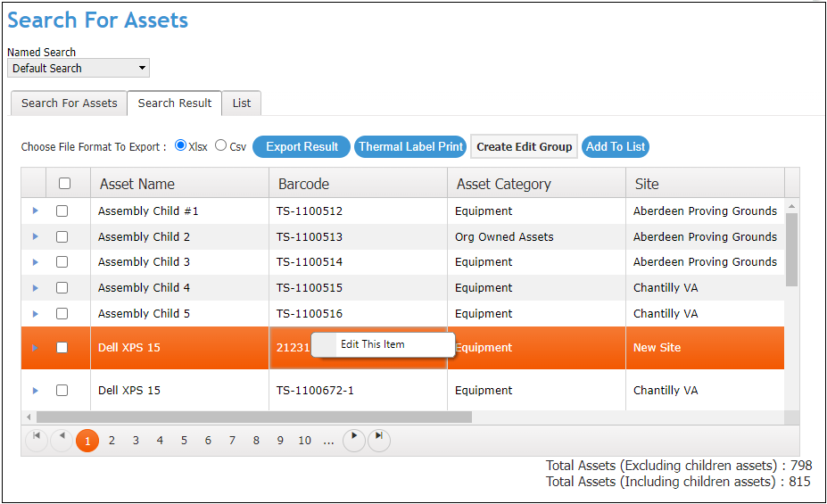
Task: Click the vertical scrollbar up arrow
Action: [x=791, y=206]
